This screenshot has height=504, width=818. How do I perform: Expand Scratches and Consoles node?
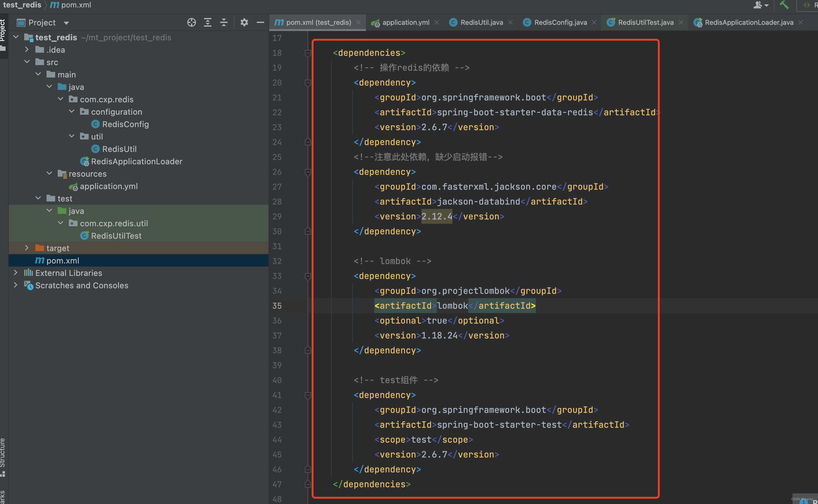coord(16,285)
